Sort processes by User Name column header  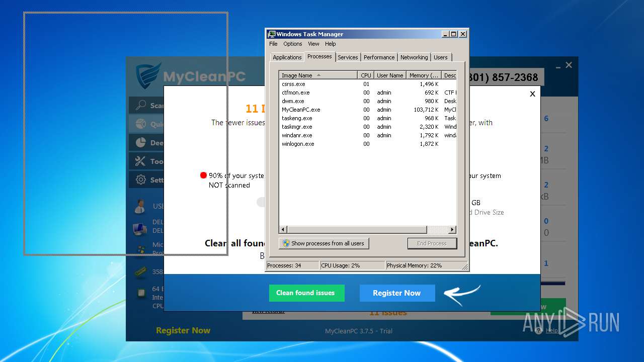coord(390,75)
